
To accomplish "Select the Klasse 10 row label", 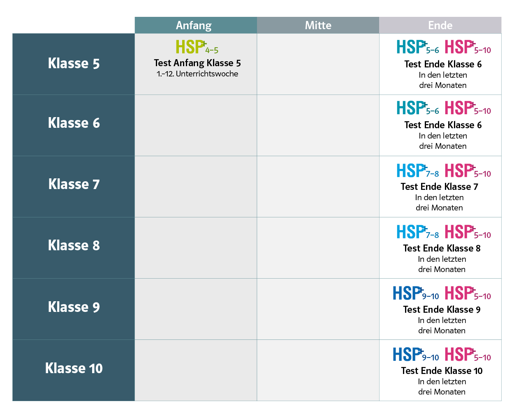I will tap(74, 370).
